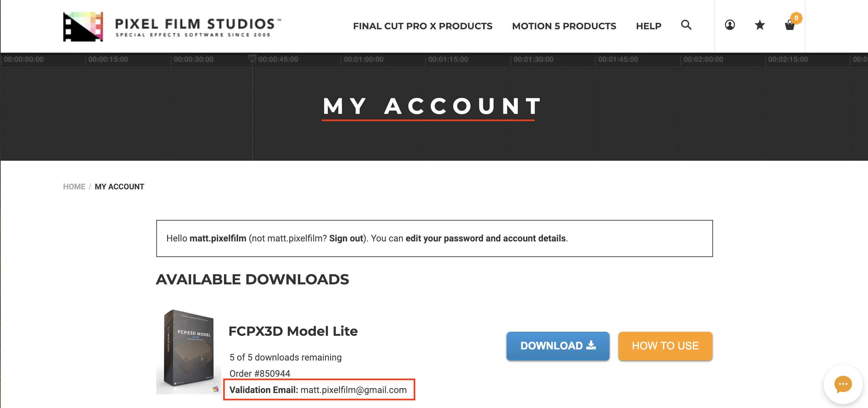Open Motion 5 Products menu
Screen dimensions: 868x408
click(564, 26)
